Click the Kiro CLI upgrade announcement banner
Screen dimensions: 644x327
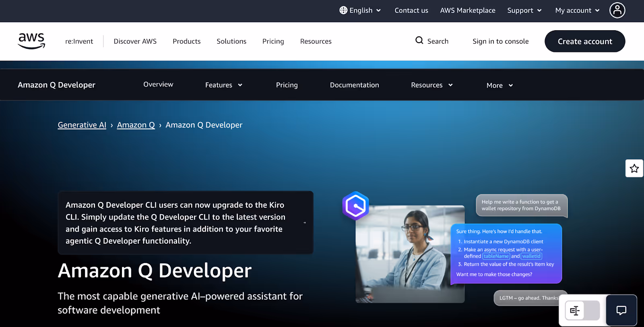pyautogui.click(x=185, y=223)
